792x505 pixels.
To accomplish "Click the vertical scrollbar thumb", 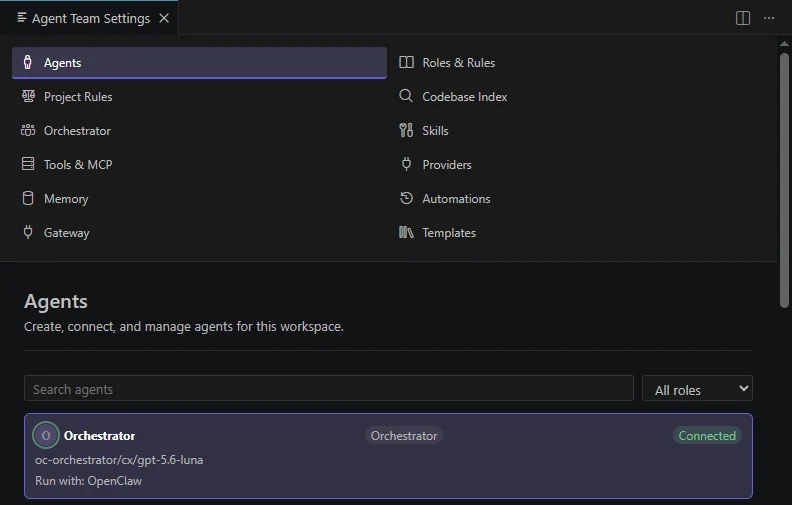I will [x=784, y=180].
